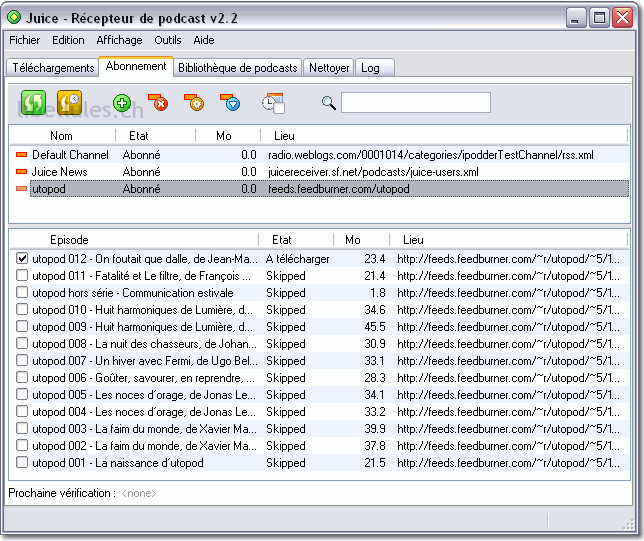Click the window resize grip in status bar
The height and width of the screenshot is (541, 644).
[x=628, y=525]
